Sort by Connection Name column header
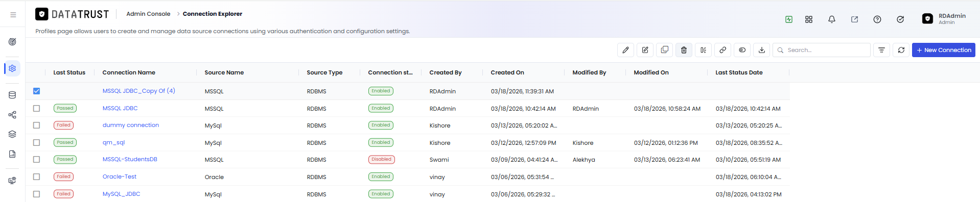The image size is (980, 202). 129,72
